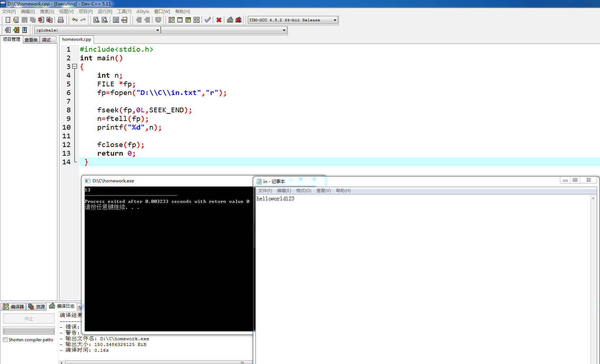Image resolution: width=600 pixels, height=364 pixels.
Task: Open the 格式(O) menu in Notepad
Action: (x=304, y=191)
